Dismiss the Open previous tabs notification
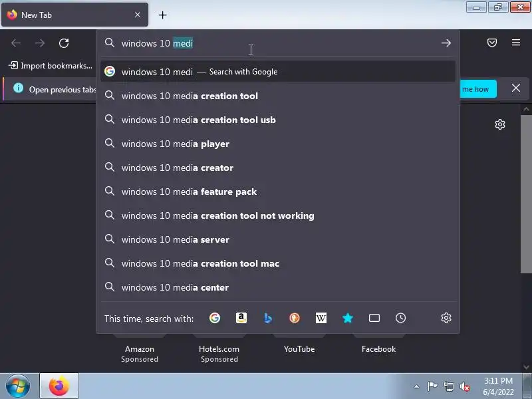This screenshot has width=532, height=399. click(516, 88)
